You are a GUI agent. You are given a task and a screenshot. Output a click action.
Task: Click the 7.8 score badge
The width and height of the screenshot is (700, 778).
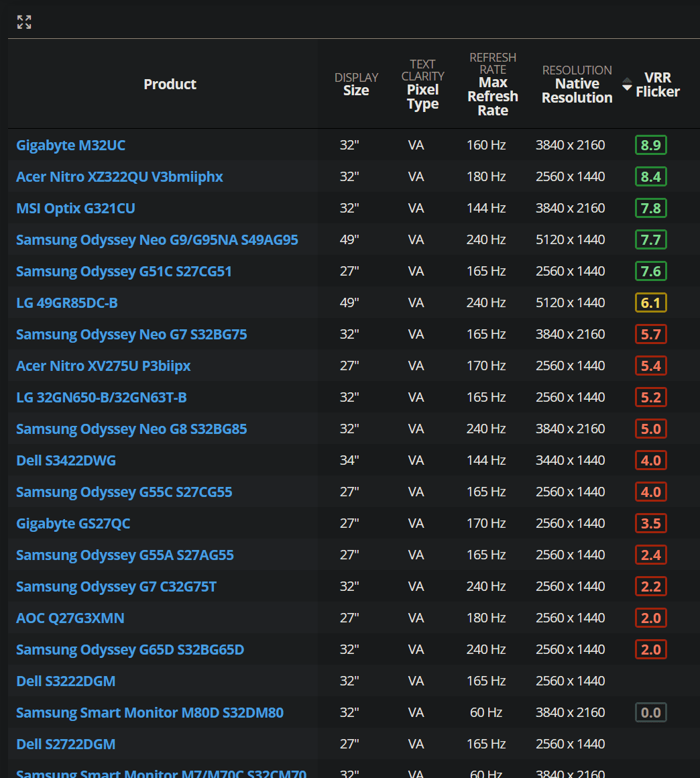click(651, 209)
